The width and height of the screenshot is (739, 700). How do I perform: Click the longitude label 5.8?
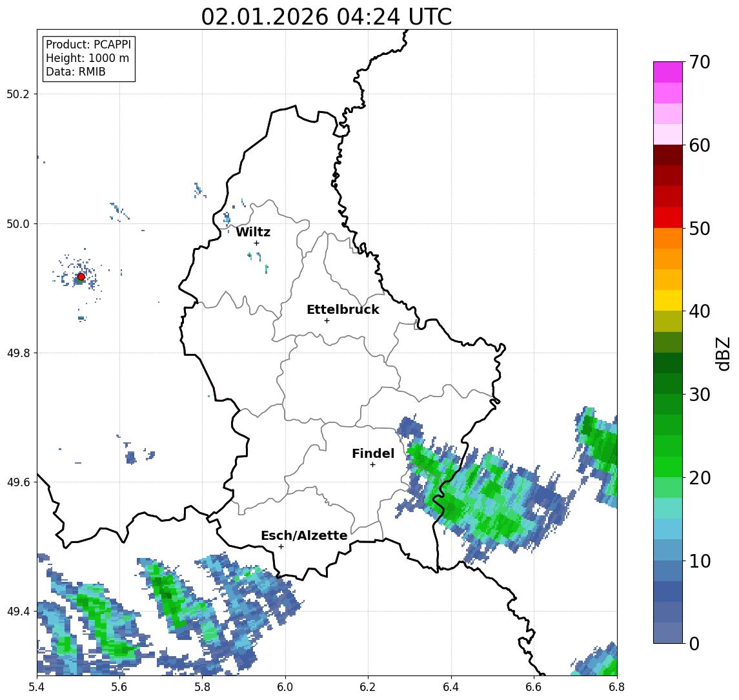(203, 686)
